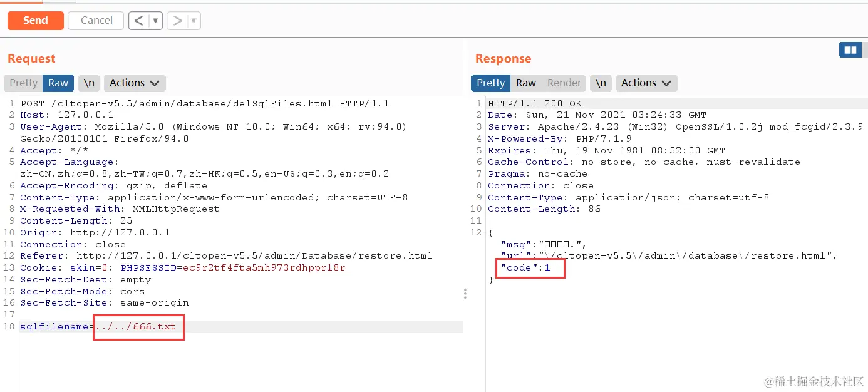Switch Request view to Pretty tab
Image resolution: width=868 pixels, height=392 pixels.
coord(23,83)
